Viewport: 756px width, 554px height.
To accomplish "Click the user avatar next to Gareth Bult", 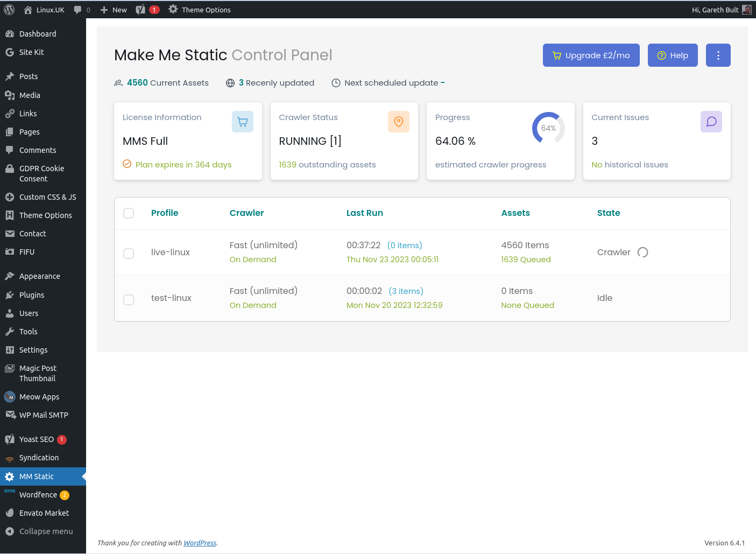I will (x=746, y=10).
